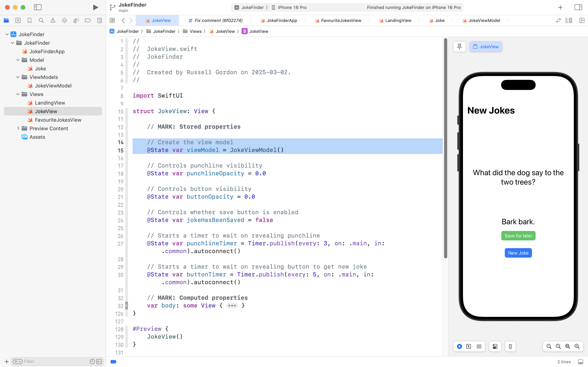Expand the Preview Content folder
This screenshot has width=588, height=367.
(18, 128)
